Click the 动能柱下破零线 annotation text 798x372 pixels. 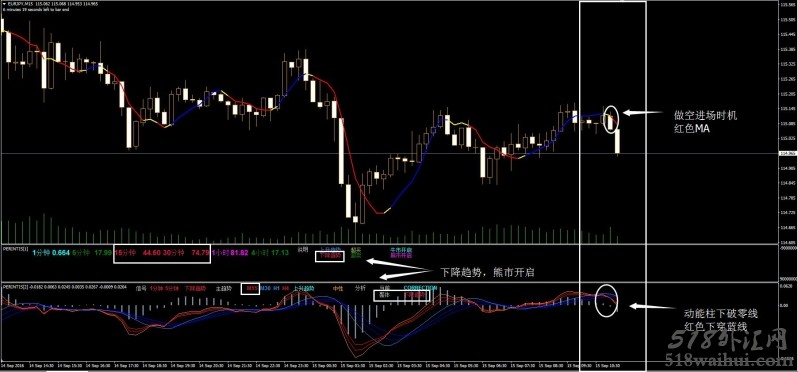click(x=721, y=314)
